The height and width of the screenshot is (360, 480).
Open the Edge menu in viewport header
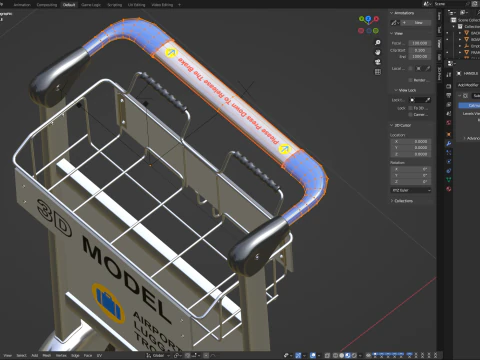click(75, 356)
